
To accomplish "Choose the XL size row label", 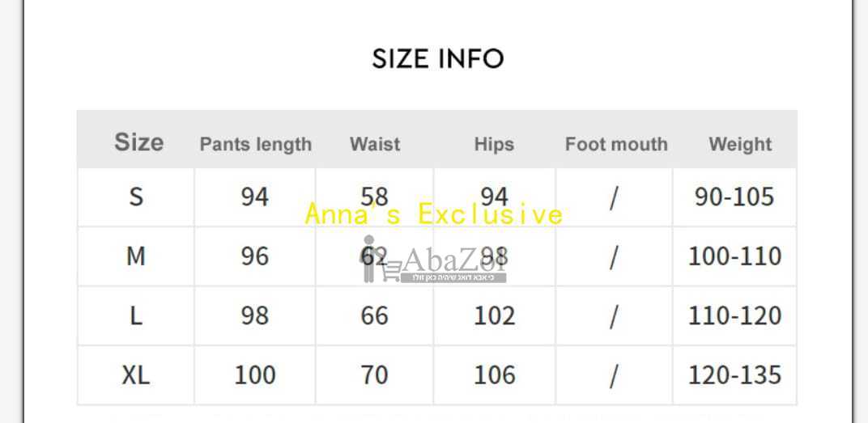I will (x=136, y=375).
